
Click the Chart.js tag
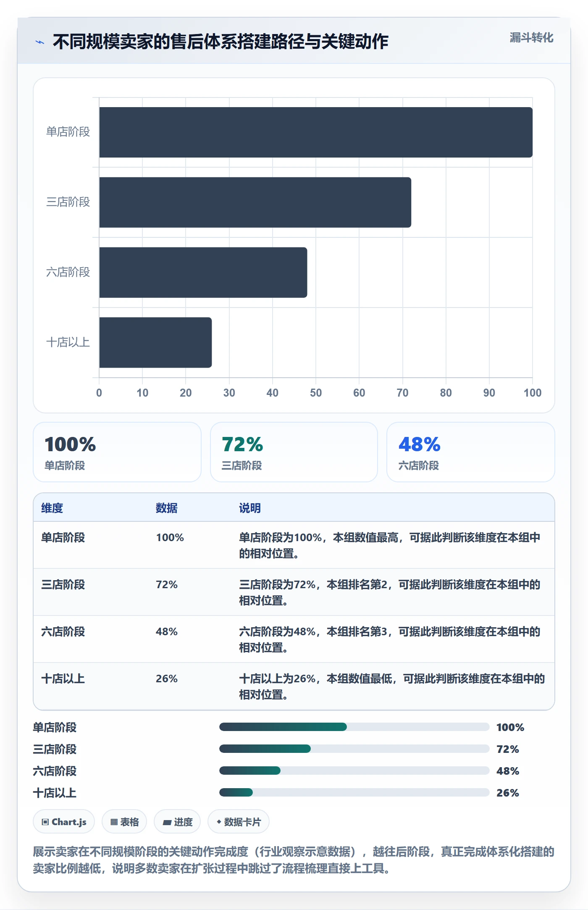64,822
